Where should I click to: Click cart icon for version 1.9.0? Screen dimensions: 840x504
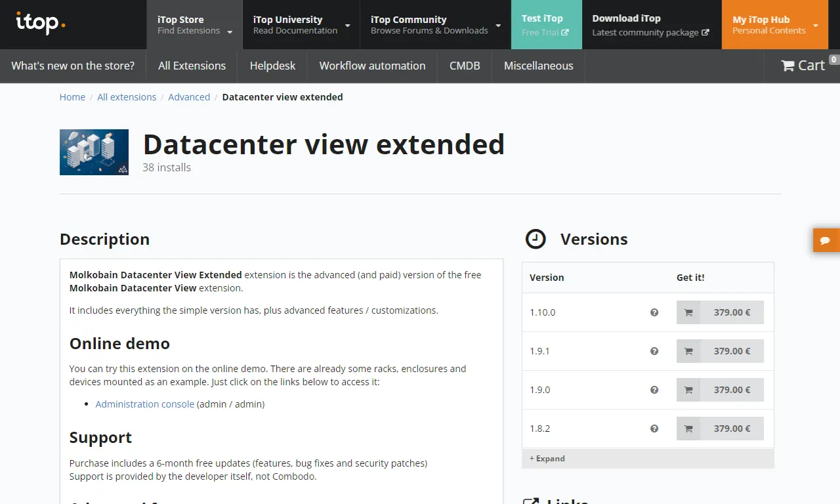tap(688, 390)
